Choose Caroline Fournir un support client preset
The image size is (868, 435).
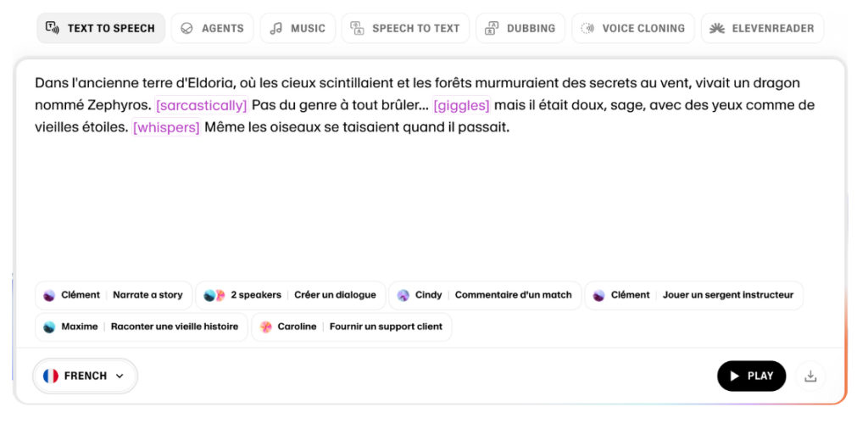point(351,326)
